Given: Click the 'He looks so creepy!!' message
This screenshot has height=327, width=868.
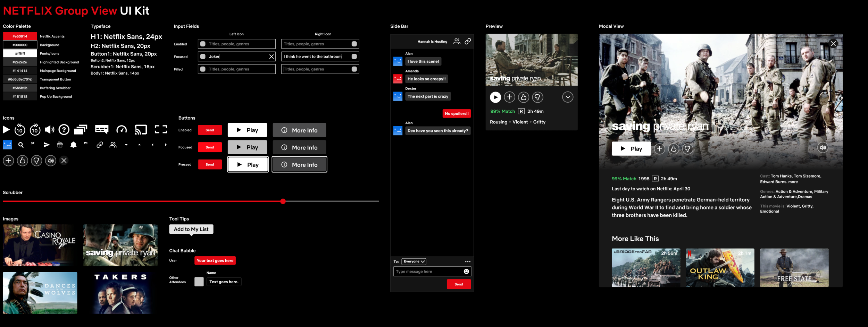Looking at the screenshot, I should [426, 79].
